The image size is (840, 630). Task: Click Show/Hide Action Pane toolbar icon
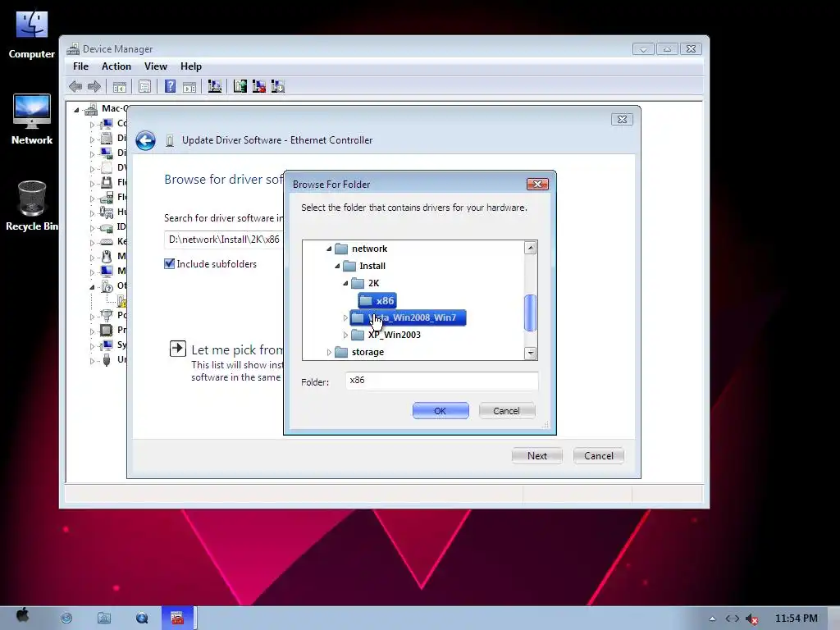click(189, 86)
